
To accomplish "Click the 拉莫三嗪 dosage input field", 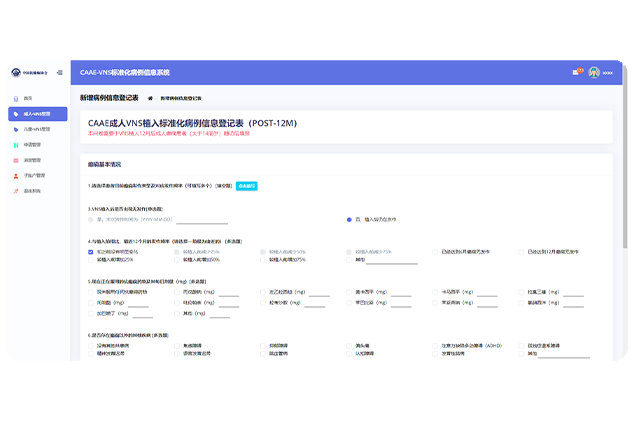I will point(574,292).
